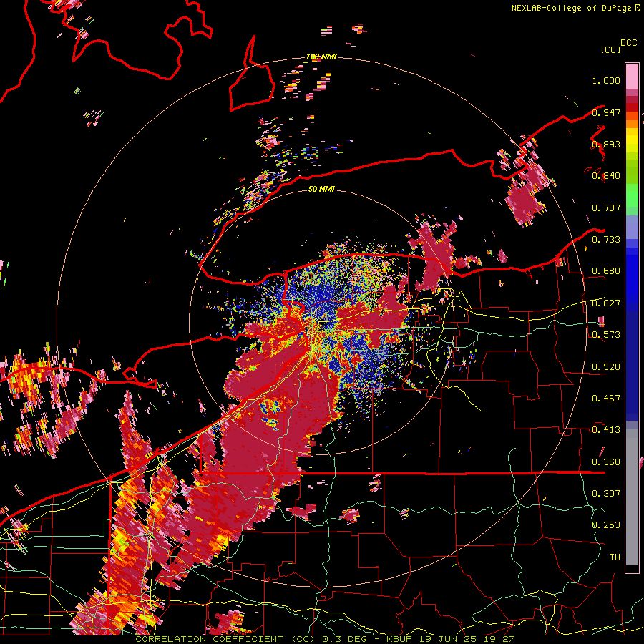Viewport: 644px width, 644px height.
Task: Pick the bright green band on color scale
Action: [632, 195]
